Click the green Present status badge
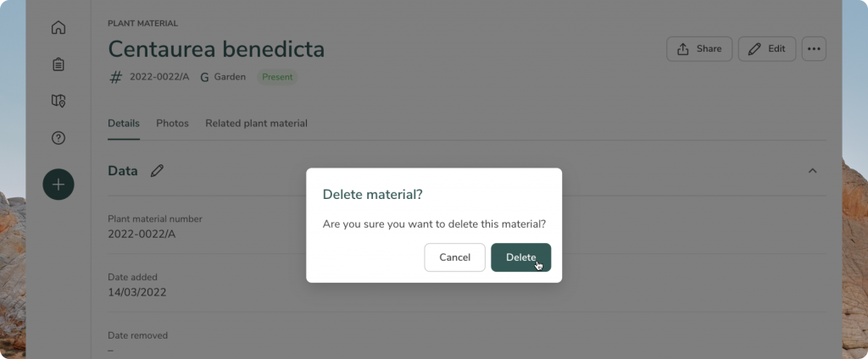Viewport: 868px width, 359px height. [277, 77]
